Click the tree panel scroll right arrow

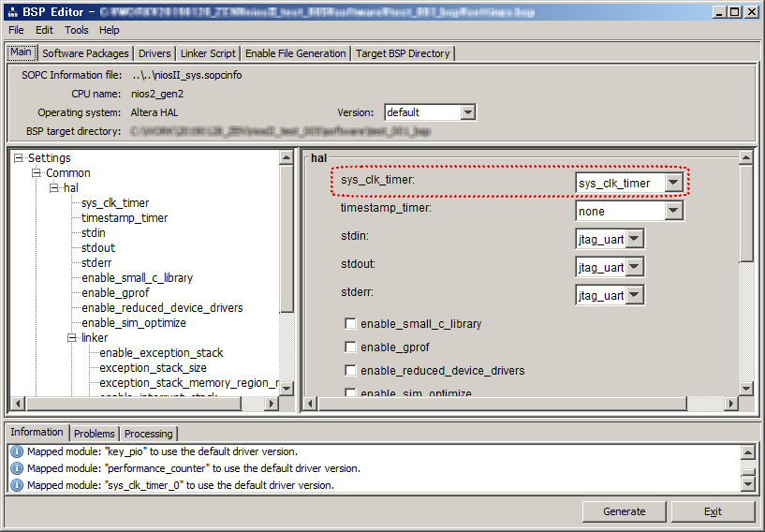pyautogui.click(x=272, y=403)
